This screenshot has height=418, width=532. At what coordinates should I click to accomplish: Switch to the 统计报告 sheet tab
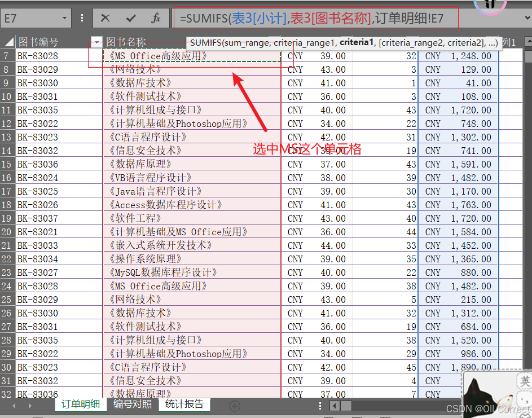[x=184, y=404]
